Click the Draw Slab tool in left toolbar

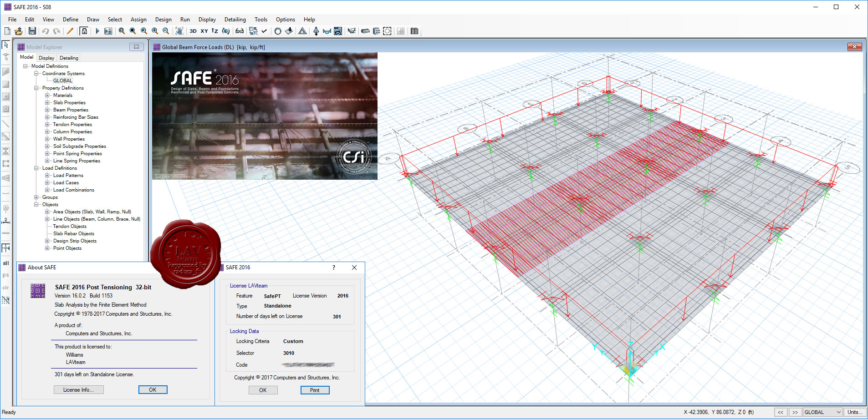click(6, 71)
